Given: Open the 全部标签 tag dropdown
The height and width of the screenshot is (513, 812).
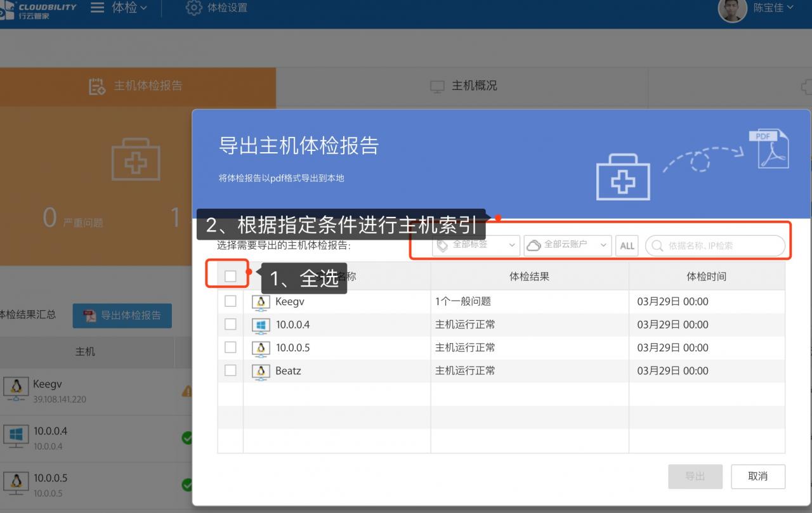Looking at the screenshot, I should pyautogui.click(x=476, y=245).
